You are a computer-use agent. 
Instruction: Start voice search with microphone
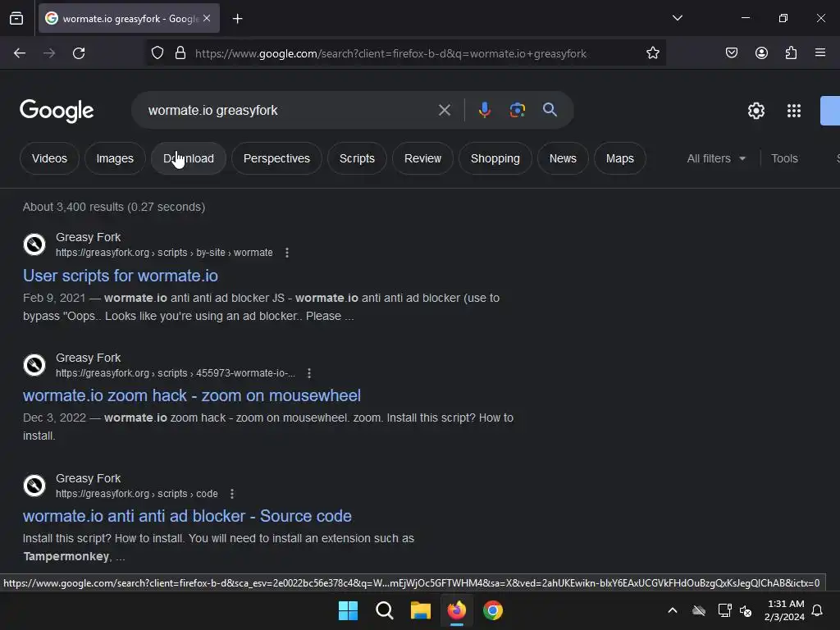pos(484,110)
